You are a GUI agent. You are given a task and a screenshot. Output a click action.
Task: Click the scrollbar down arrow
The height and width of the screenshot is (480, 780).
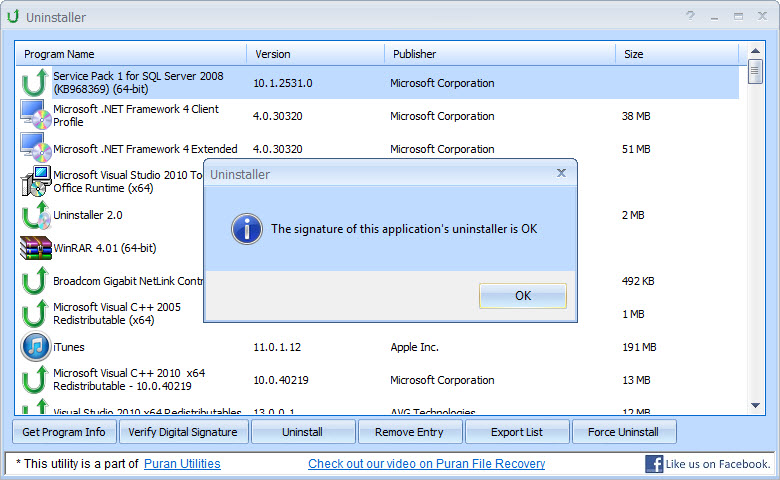[x=755, y=405]
